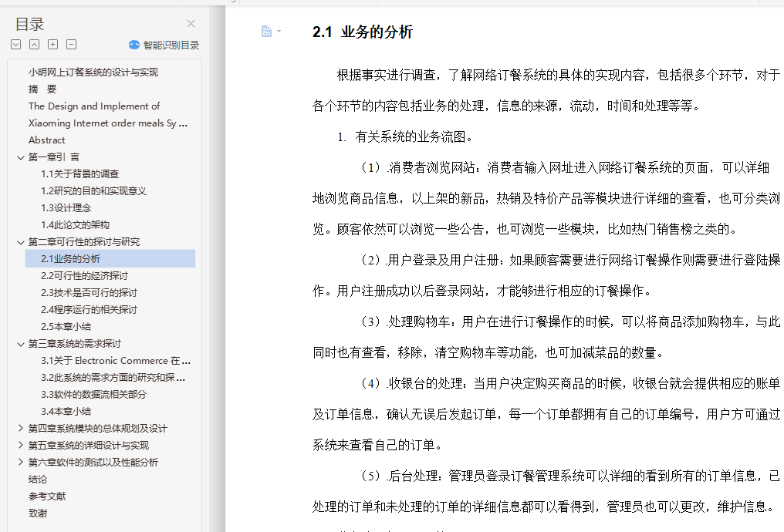Close the 目录 navigation pane

pyautogui.click(x=191, y=23)
